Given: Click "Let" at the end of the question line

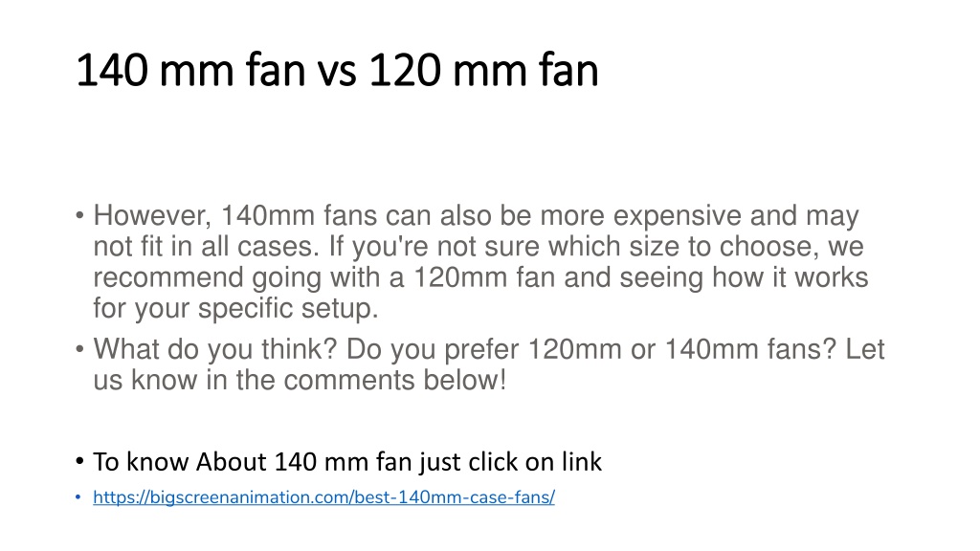Looking at the screenshot, I should [865, 348].
